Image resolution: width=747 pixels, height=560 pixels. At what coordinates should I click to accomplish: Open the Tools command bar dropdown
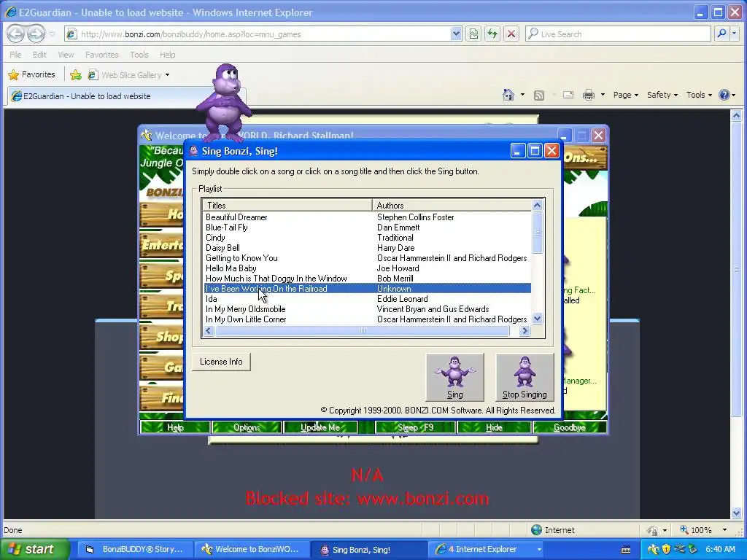coord(699,96)
